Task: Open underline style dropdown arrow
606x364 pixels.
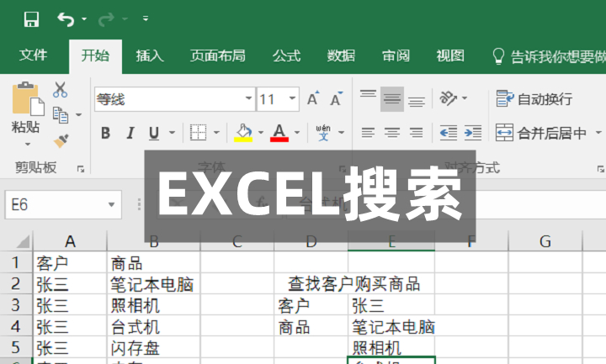Action: 173,133
